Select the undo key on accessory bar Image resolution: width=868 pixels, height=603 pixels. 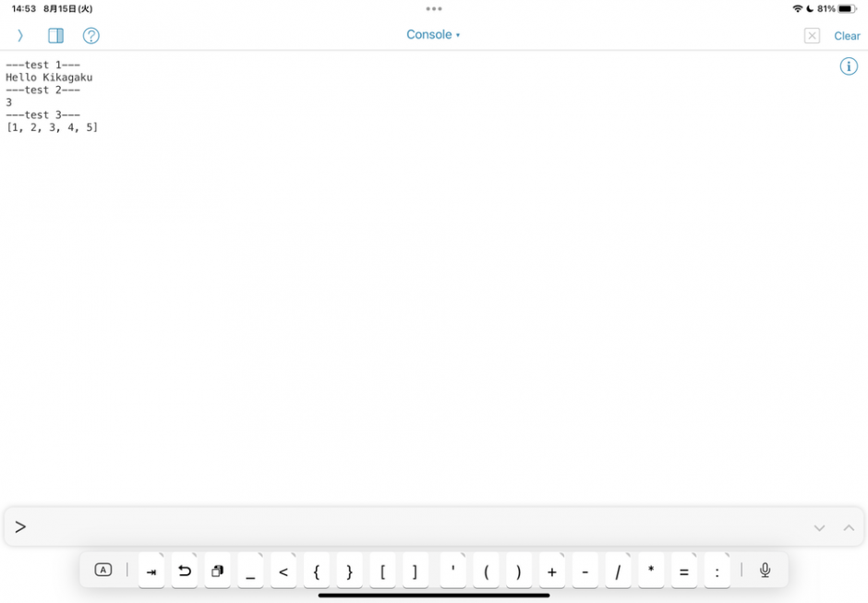click(184, 570)
